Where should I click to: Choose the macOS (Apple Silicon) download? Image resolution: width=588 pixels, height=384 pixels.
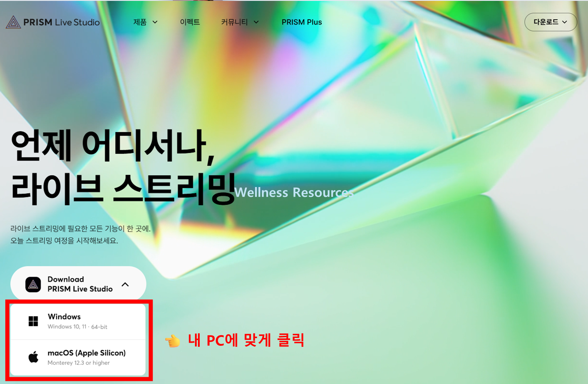point(78,357)
